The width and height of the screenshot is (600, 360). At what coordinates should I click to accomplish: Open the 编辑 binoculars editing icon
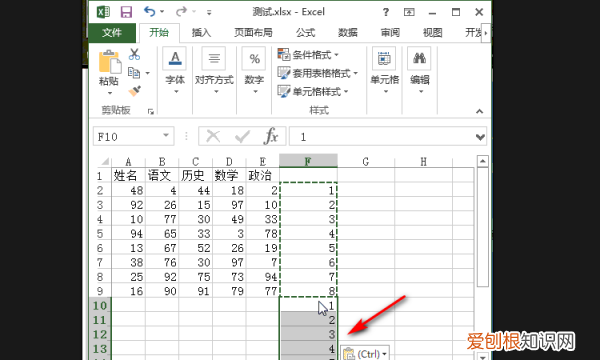click(419, 58)
